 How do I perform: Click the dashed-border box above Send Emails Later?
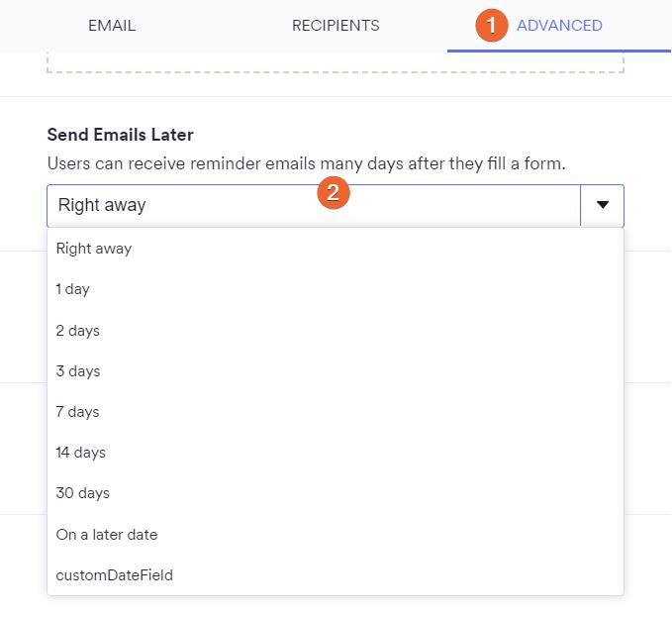click(x=336, y=65)
